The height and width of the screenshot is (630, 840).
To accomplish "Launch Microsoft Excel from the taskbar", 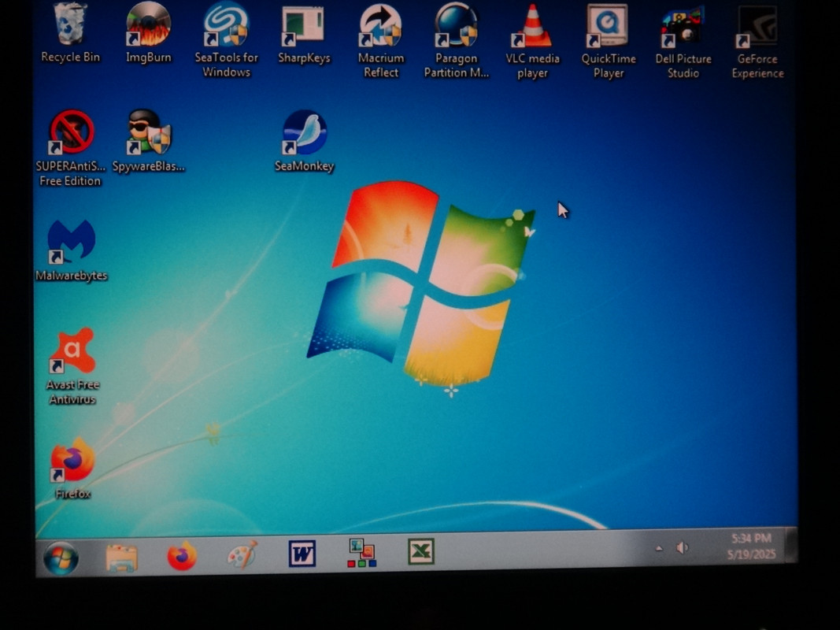I will click(x=421, y=551).
